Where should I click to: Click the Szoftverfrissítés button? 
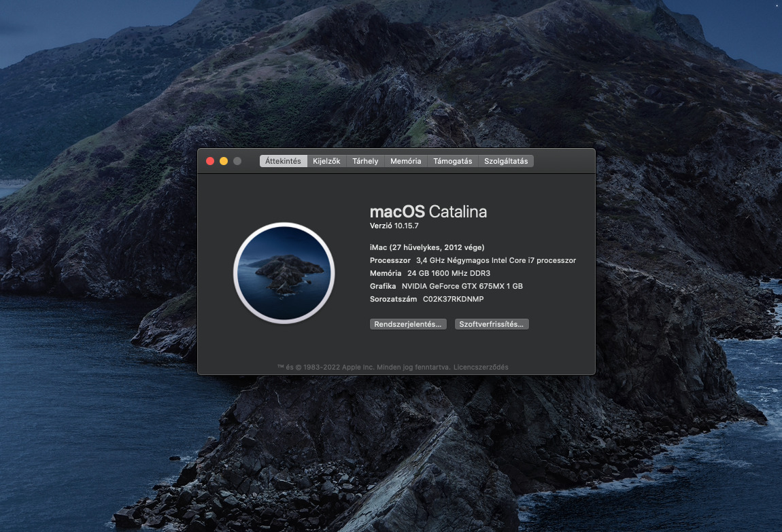click(491, 324)
